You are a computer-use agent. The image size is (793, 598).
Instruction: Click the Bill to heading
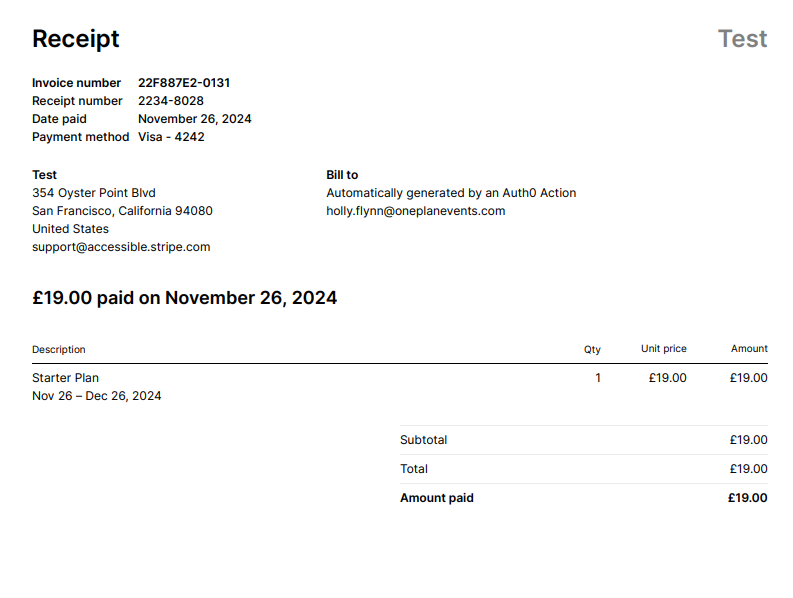pos(342,175)
